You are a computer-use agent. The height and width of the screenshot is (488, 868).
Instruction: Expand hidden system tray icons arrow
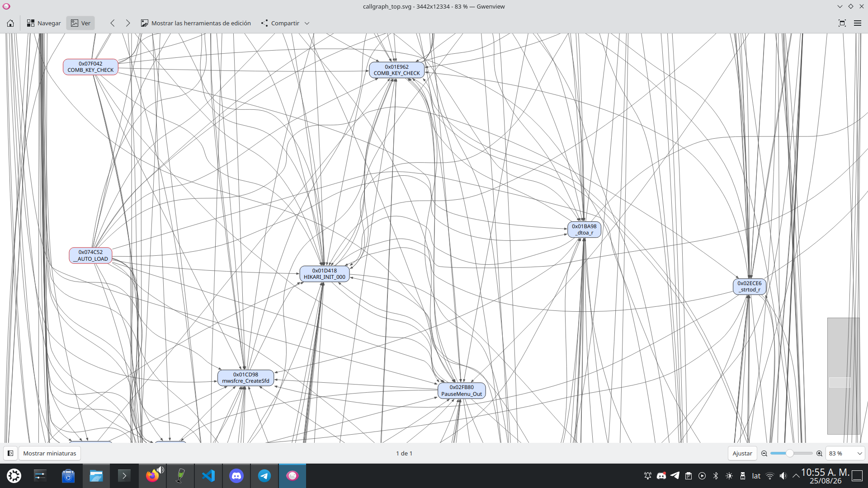796,476
